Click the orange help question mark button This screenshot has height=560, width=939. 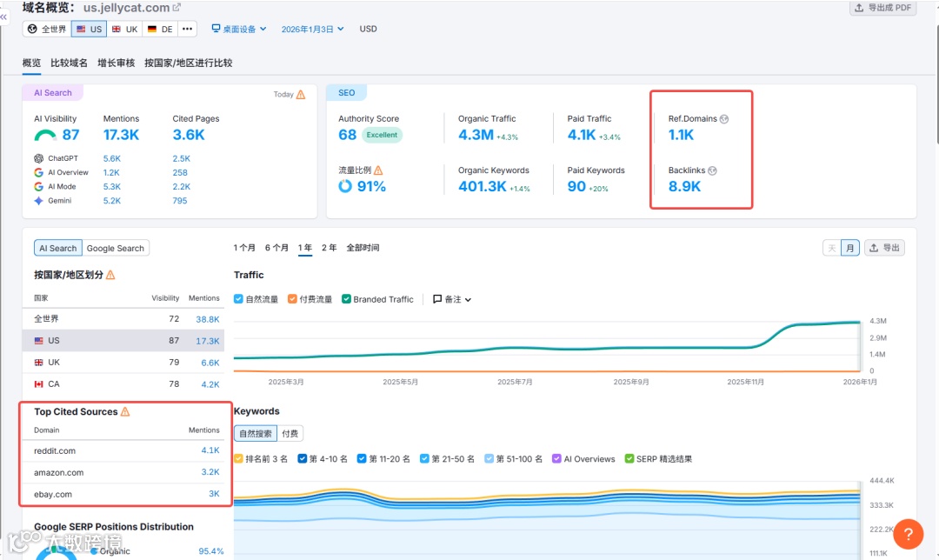point(908,534)
